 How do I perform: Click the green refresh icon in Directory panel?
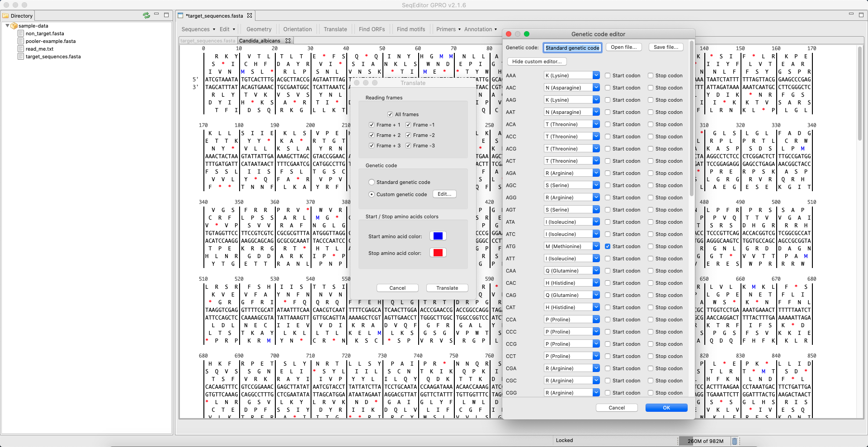[146, 15]
